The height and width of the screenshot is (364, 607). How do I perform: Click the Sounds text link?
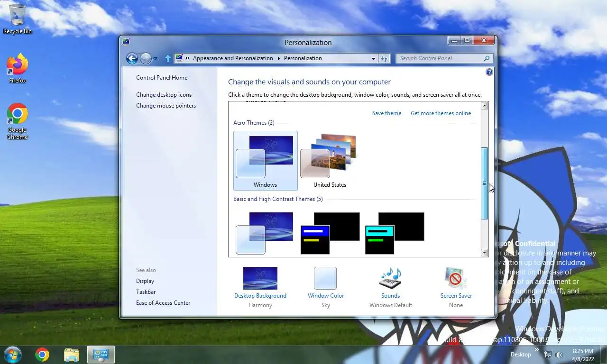click(390, 296)
